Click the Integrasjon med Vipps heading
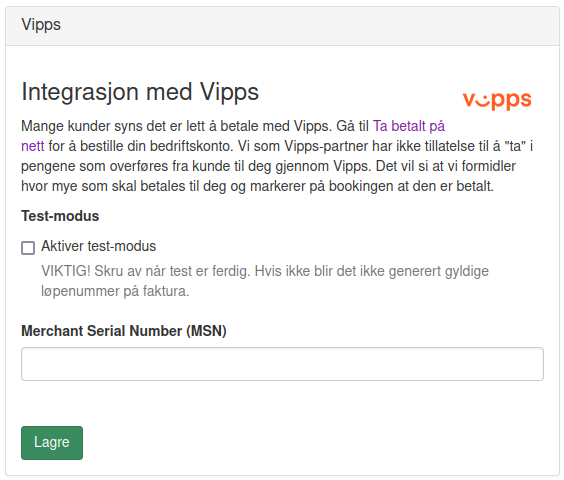Screen dimensions: 564x480 coord(140,92)
